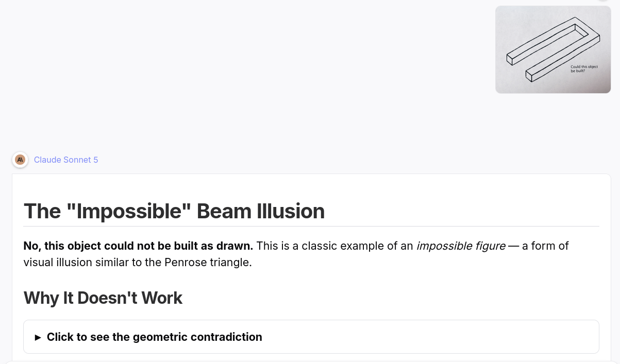Click the 'The "Impossible" Beam Illusion' heading
620x364 pixels.
click(174, 211)
